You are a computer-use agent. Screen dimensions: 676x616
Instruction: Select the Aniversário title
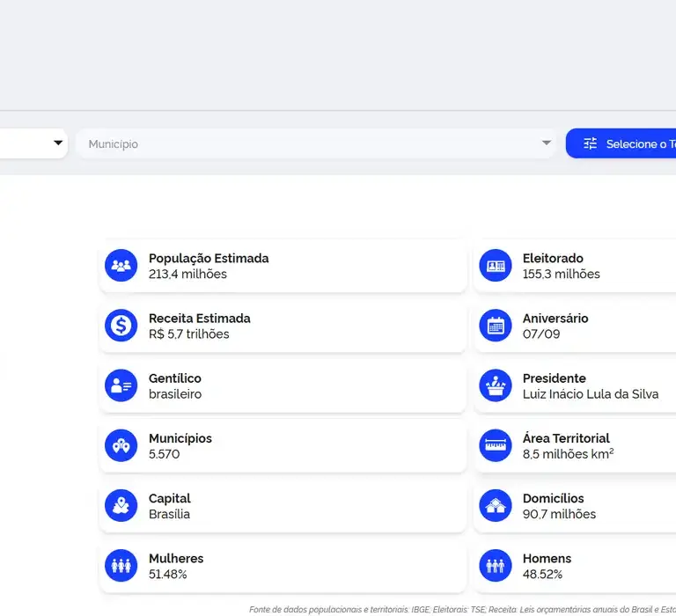tap(555, 319)
